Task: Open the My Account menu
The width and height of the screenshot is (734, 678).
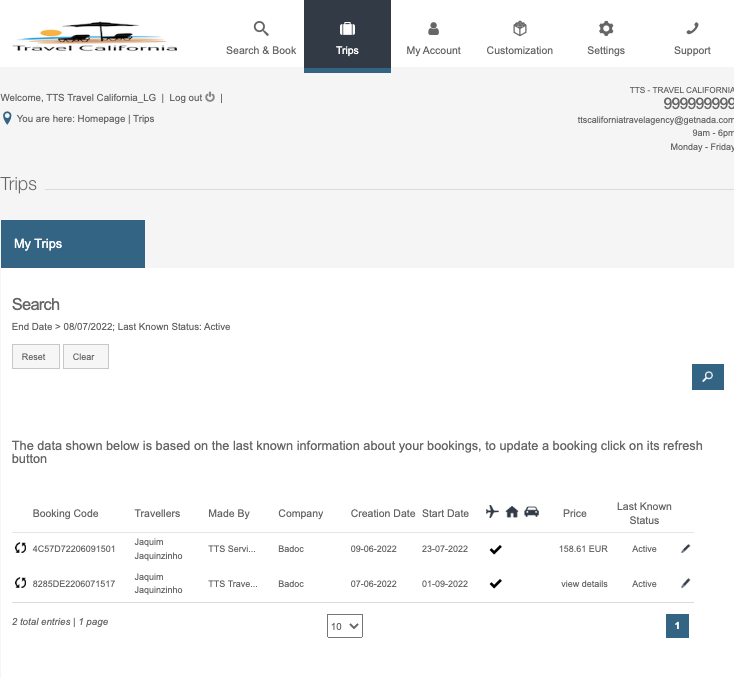Action: [x=433, y=37]
